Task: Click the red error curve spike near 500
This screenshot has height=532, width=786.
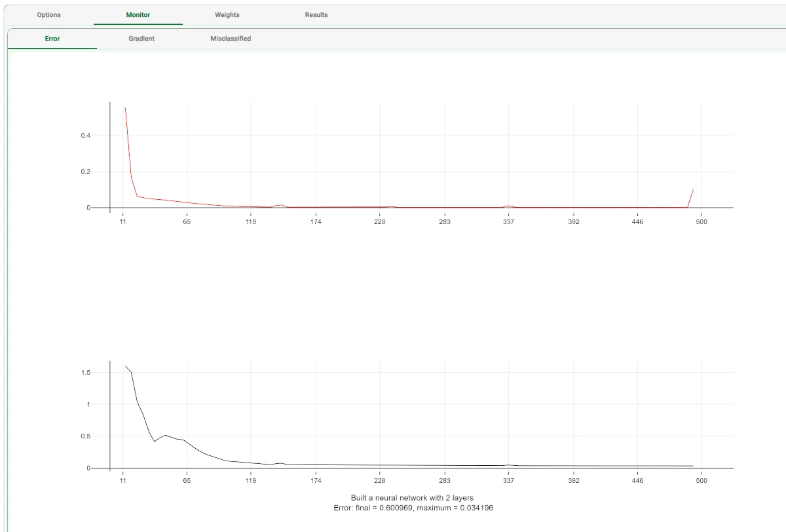Action: [x=691, y=198]
